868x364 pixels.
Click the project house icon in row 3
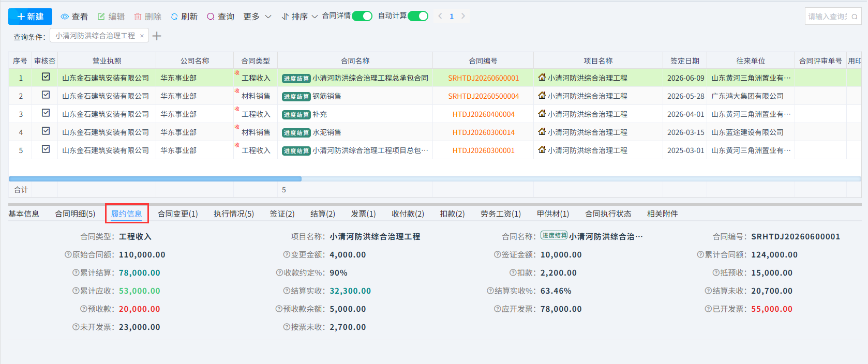coord(542,113)
